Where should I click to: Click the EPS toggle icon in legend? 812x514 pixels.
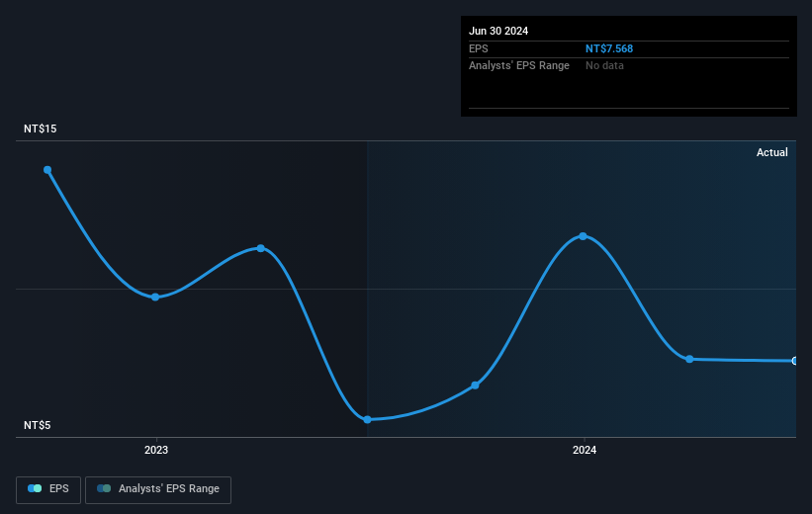coord(35,488)
